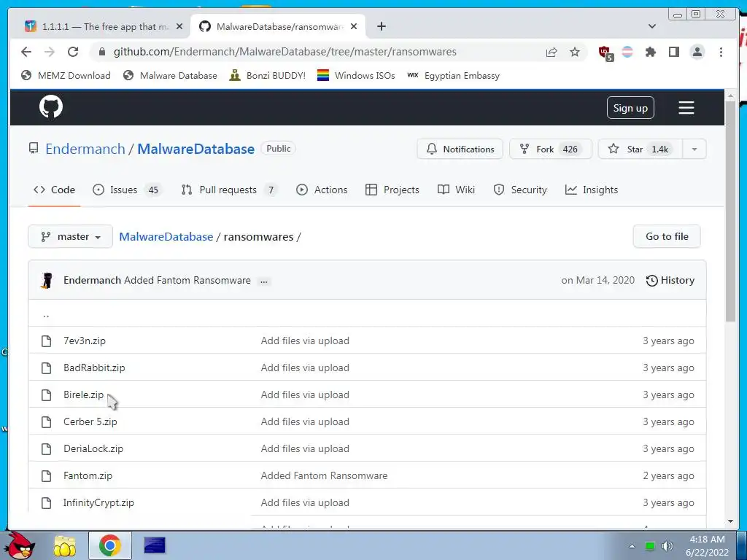The height and width of the screenshot is (560, 747).
Task: Select the Actions tab
Action: coord(322,190)
